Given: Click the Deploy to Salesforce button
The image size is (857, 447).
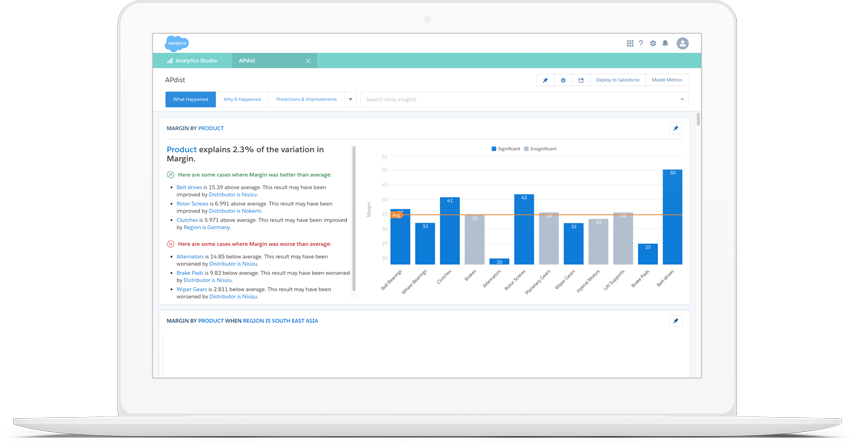Looking at the screenshot, I should pos(617,80).
